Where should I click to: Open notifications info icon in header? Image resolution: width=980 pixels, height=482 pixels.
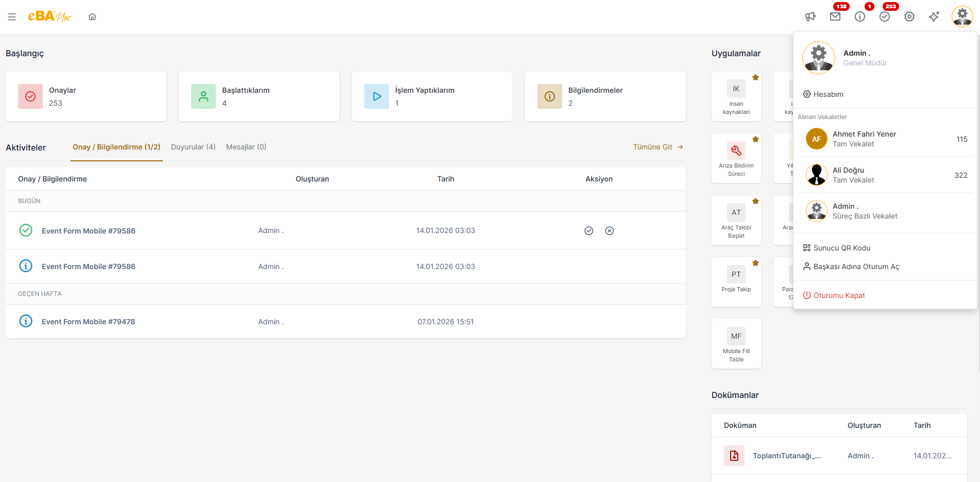[860, 16]
